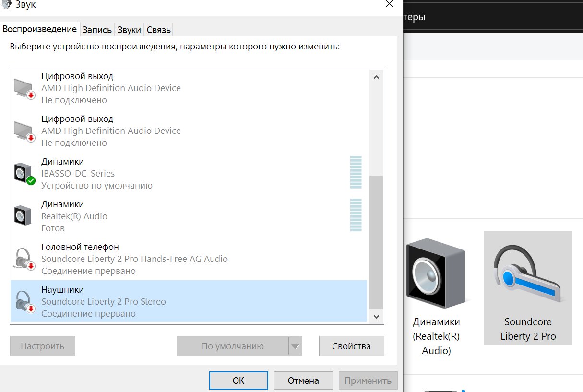583x392 pixels.
Task: Click the device list scroll up arrow
Action: click(376, 77)
